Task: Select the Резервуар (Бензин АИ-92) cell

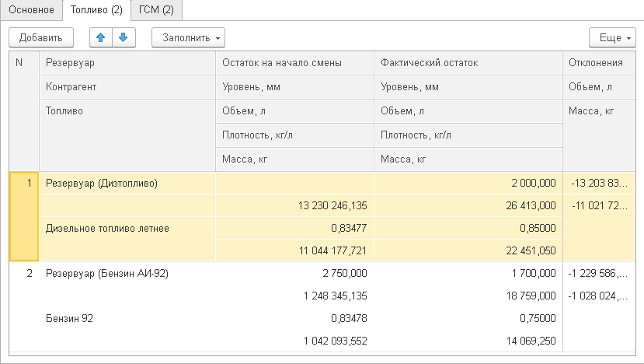Action: click(107, 274)
